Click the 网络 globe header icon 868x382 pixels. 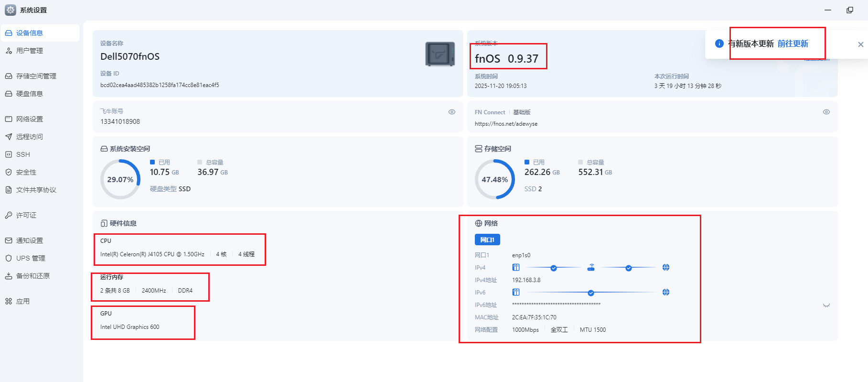click(479, 223)
